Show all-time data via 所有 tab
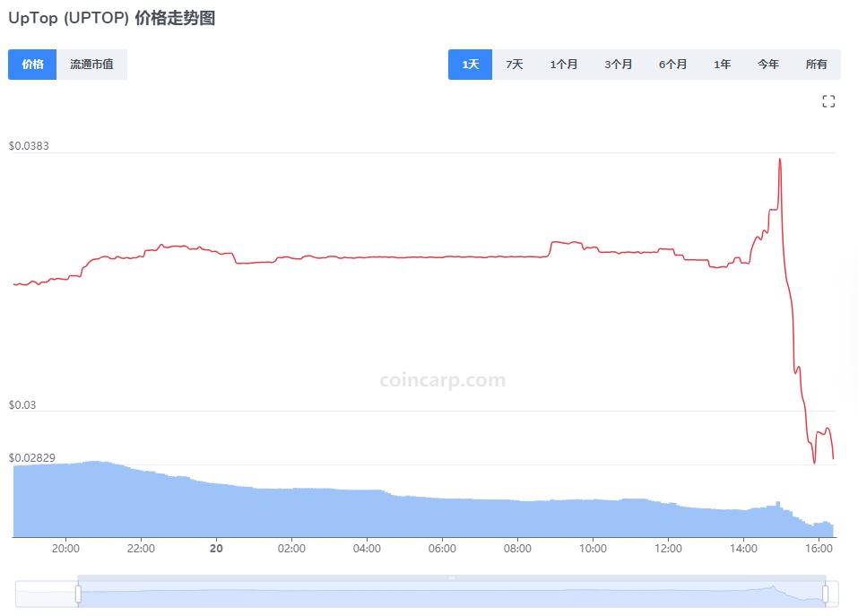This screenshot has height=616, width=858. pyautogui.click(x=816, y=64)
